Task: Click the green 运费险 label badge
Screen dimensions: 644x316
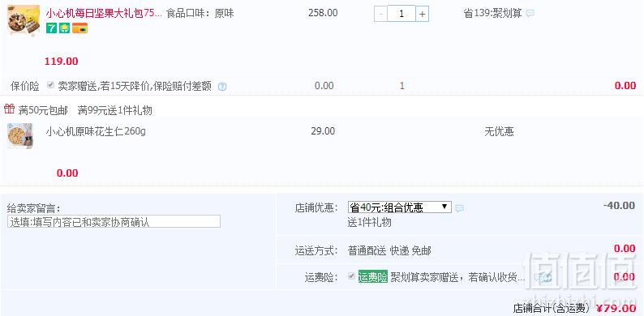Action: pyautogui.click(x=373, y=277)
